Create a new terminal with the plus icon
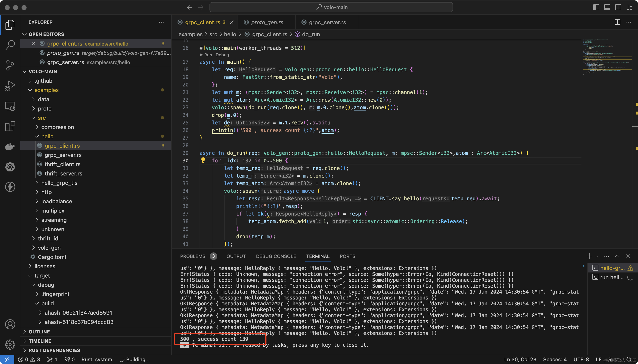The width and height of the screenshot is (638, 364). [589, 256]
